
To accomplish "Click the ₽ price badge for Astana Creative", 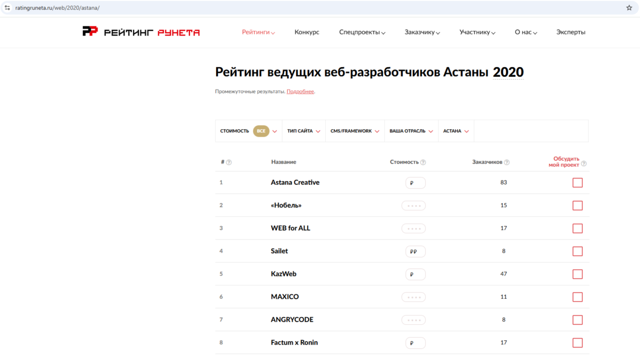I will (x=415, y=183).
